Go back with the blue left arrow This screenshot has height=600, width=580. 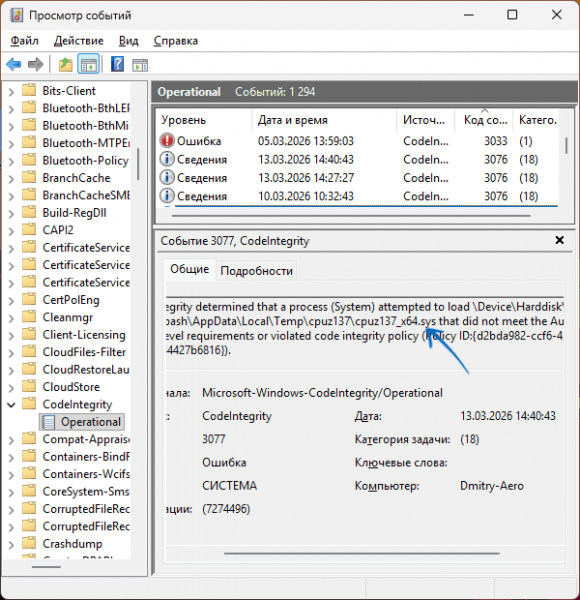pyautogui.click(x=14, y=64)
